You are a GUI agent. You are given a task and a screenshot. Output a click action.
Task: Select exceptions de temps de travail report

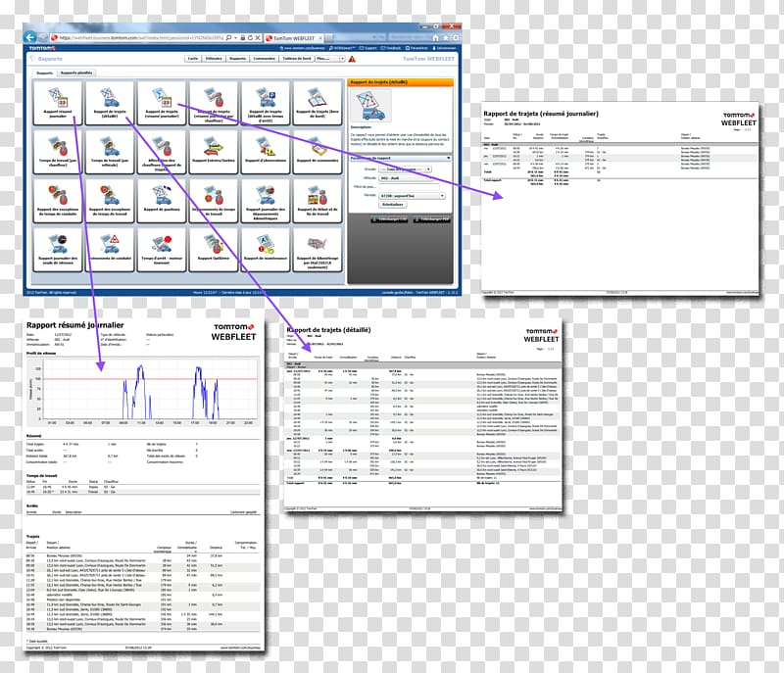(110, 201)
